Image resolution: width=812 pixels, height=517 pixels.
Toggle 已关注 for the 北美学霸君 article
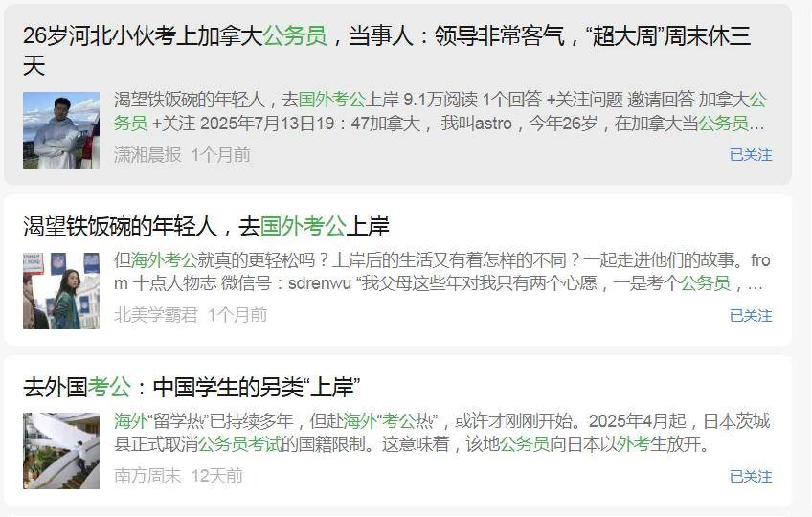pos(751,316)
